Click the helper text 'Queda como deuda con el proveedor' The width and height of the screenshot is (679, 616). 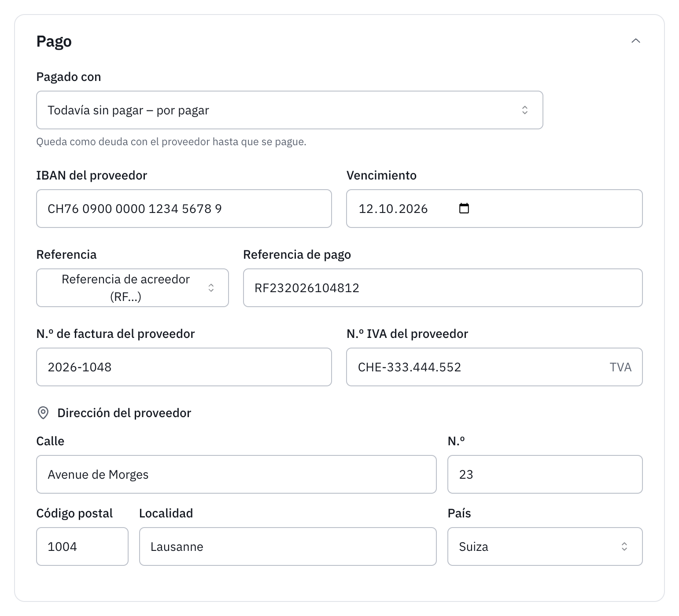171,142
